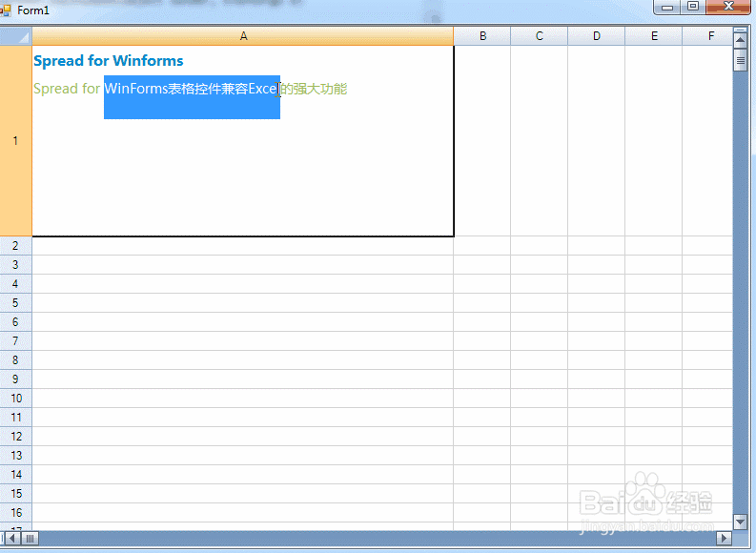Maximize the Form1 window
Viewport: 756px width, 553px height.
(x=693, y=7)
